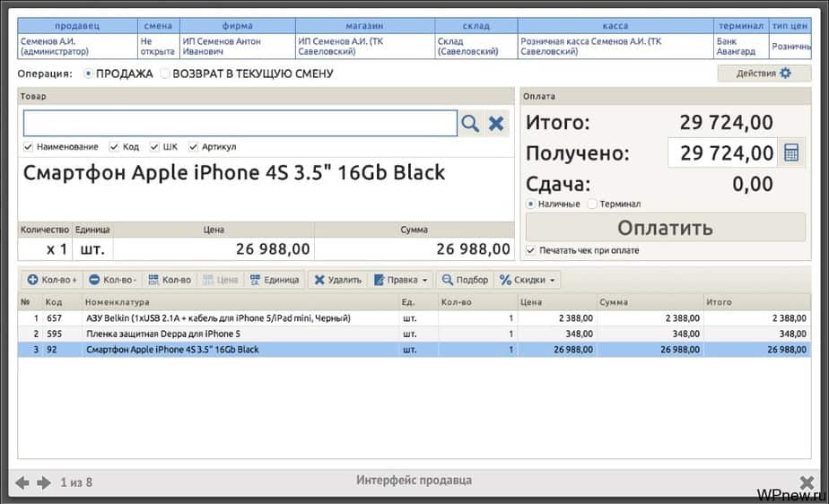The width and height of the screenshot is (829, 504).
Task: Select the АЗУ Belkin row in table
Action: click(x=217, y=318)
